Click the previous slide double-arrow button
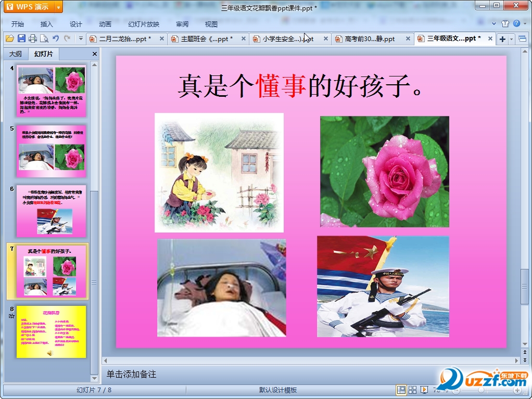 pos(525,352)
